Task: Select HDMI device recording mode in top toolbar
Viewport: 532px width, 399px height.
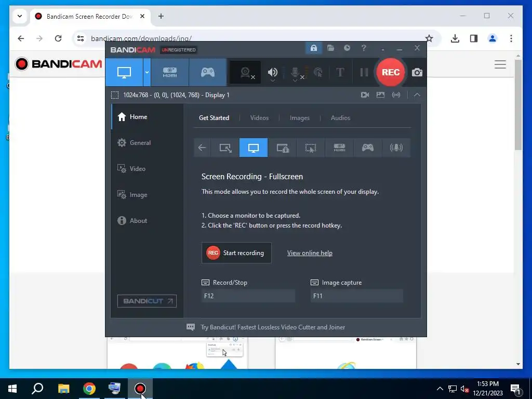Action: click(170, 72)
